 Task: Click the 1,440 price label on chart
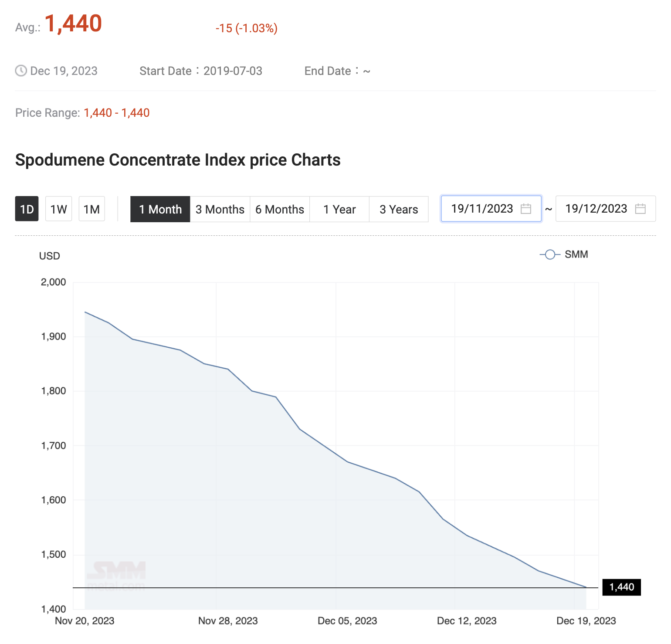coord(621,587)
